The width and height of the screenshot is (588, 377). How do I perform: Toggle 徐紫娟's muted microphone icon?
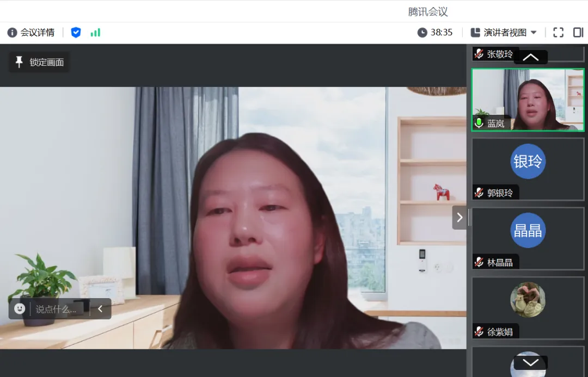pos(479,331)
